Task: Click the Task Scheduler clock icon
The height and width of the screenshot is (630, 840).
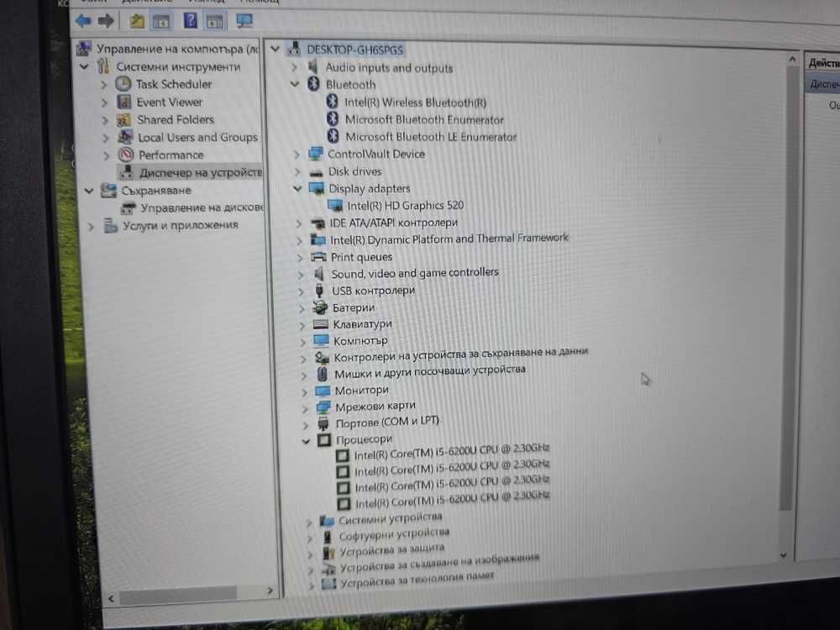Action: 123,83
